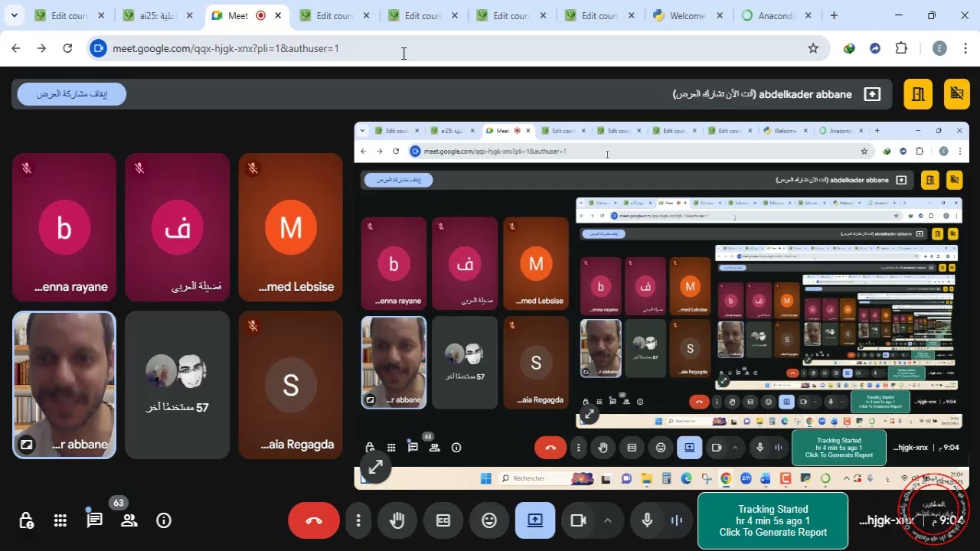The image size is (980, 551).
Task: Expand camera settings chevron
Action: click(608, 520)
